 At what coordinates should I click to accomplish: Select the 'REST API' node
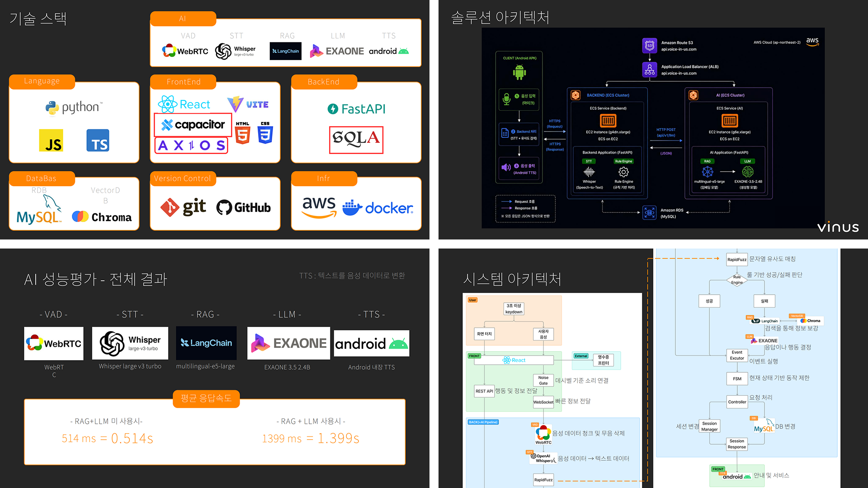(x=484, y=391)
